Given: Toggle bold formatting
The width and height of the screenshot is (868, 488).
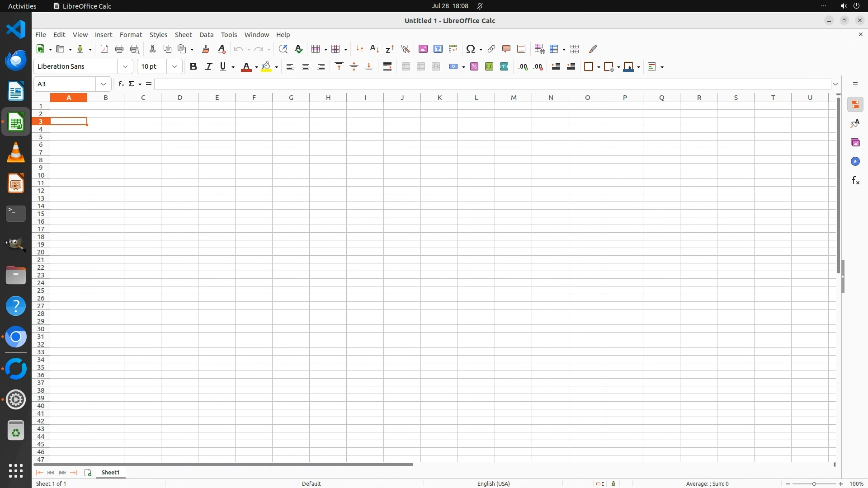Looking at the screenshot, I should (x=193, y=67).
